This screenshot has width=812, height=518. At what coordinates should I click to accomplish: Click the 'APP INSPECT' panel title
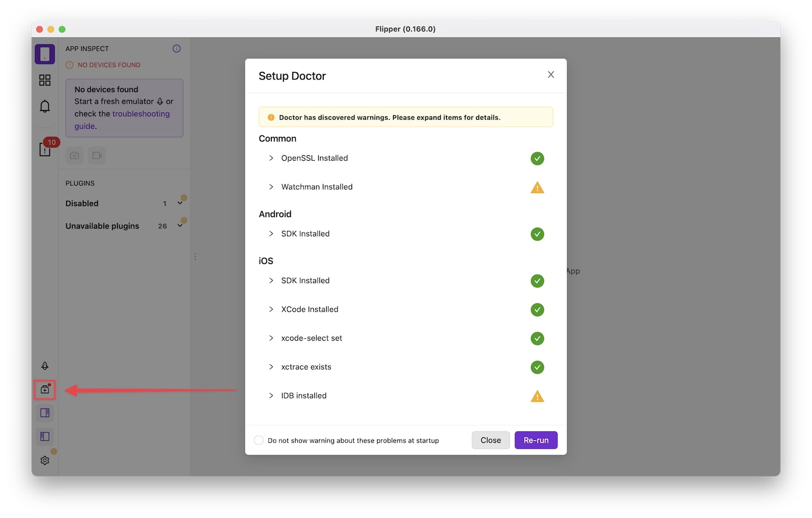click(x=87, y=49)
